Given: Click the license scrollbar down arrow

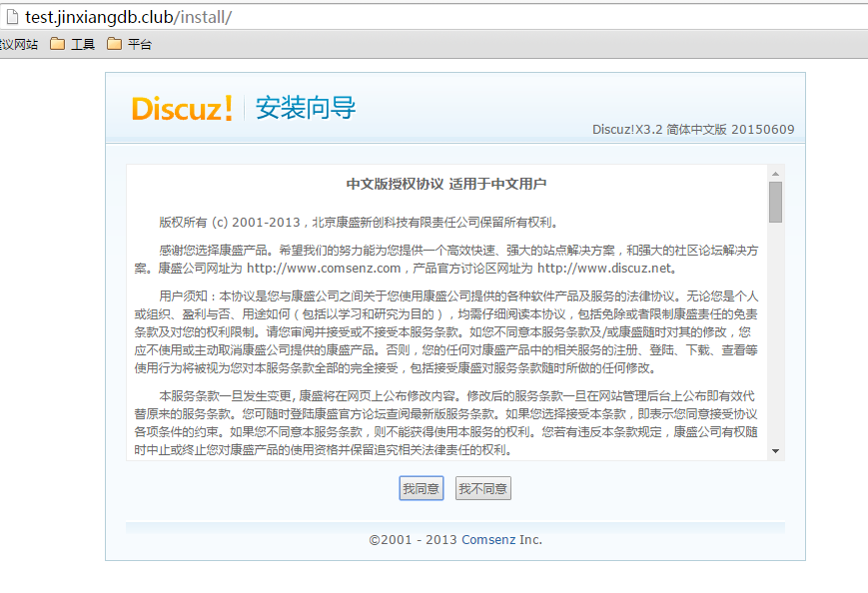Looking at the screenshot, I should (x=775, y=451).
